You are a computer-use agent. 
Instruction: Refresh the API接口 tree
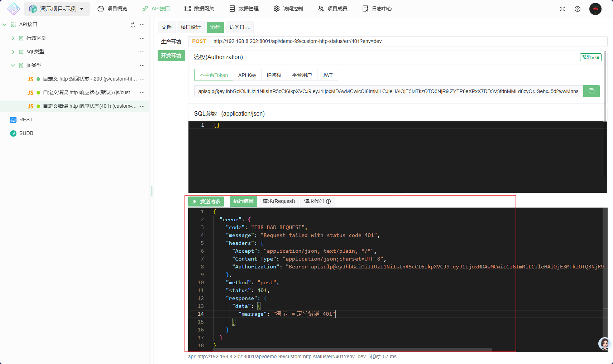133,25
